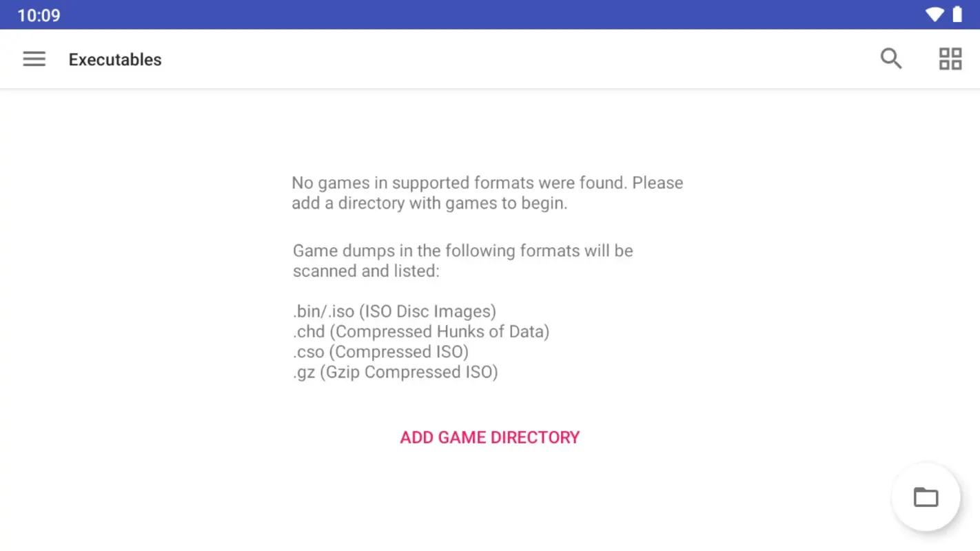Open the hamburger navigation menu

pos(34,59)
